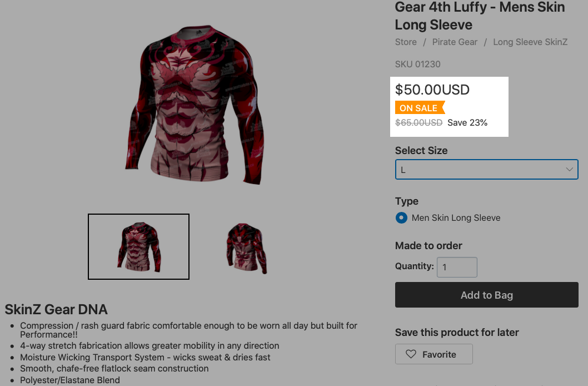Select the front view product thumbnail

point(138,246)
